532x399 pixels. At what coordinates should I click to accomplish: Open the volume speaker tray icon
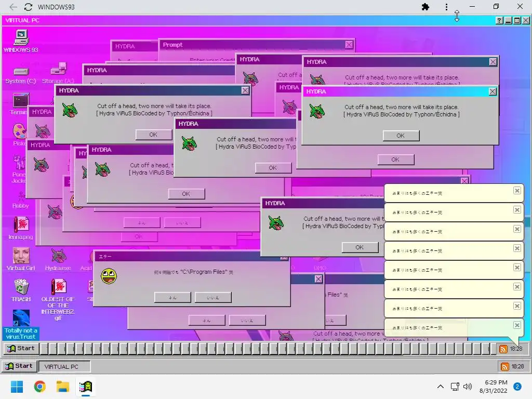[x=468, y=387]
